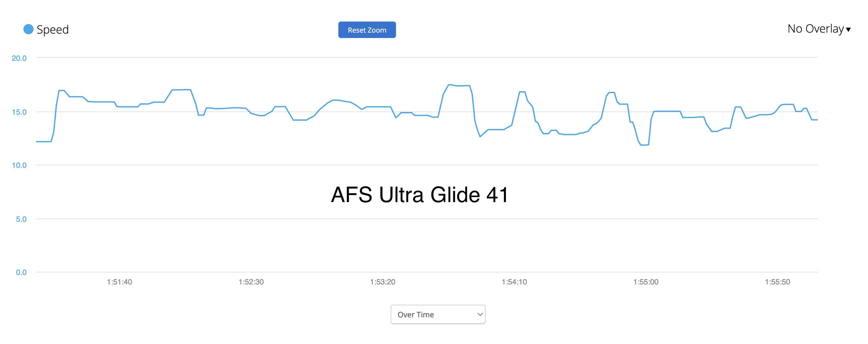868x344 pixels.
Task: Click the chevron in Over Time box
Action: [x=480, y=314]
